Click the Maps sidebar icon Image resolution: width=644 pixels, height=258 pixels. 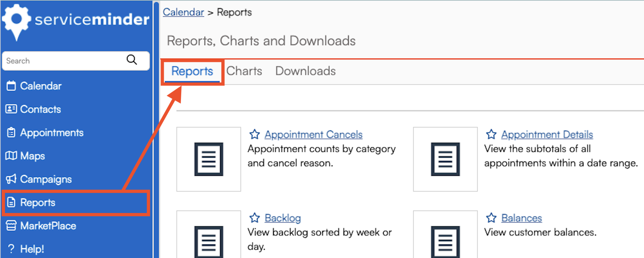pyautogui.click(x=11, y=156)
